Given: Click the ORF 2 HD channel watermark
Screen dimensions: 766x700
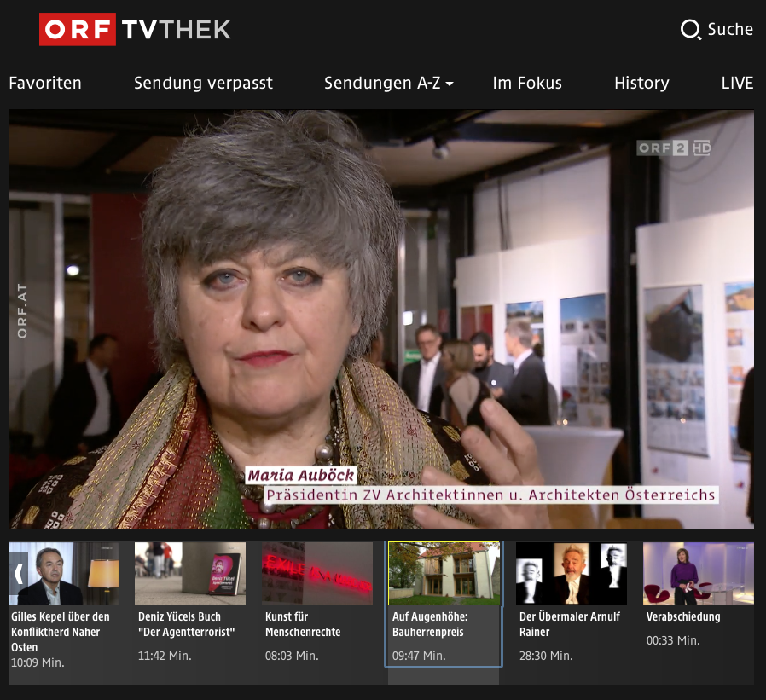Looking at the screenshot, I should 674,148.
